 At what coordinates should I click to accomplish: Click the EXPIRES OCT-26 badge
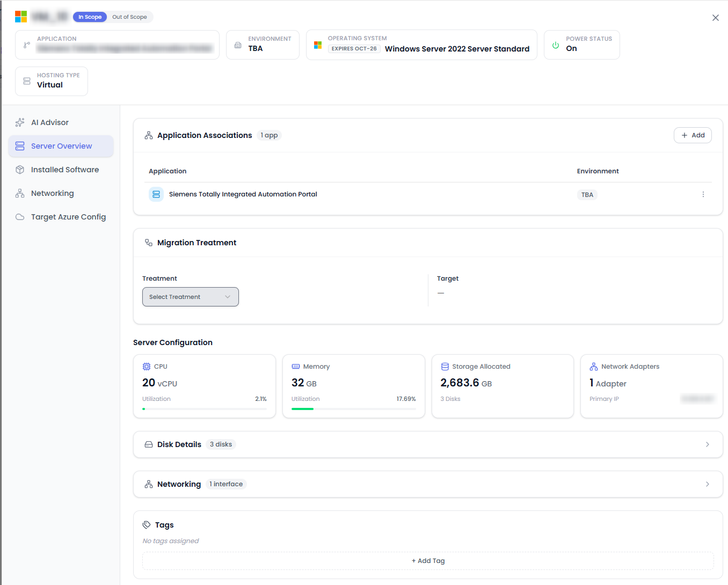tap(354, 49)
